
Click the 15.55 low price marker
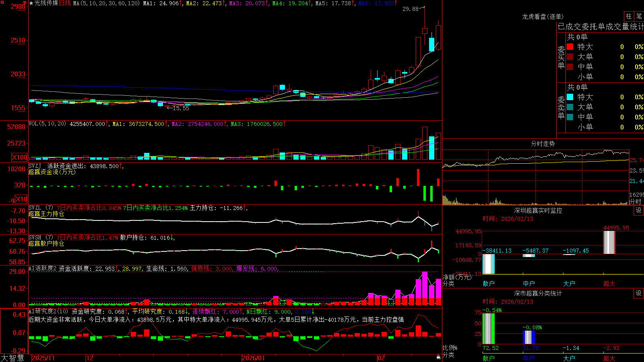(x=181, y=108)
